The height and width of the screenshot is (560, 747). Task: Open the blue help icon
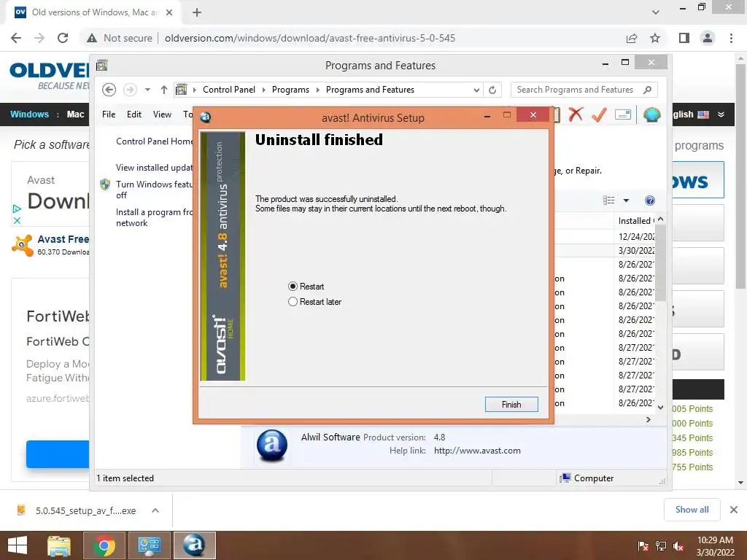tap(650, 201)
